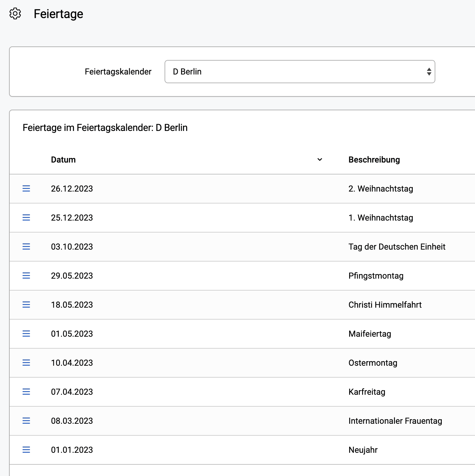Open row menu for 1. Weihnachtstag
The height and width of the screenshot is (476, 475).
(26, 218)
